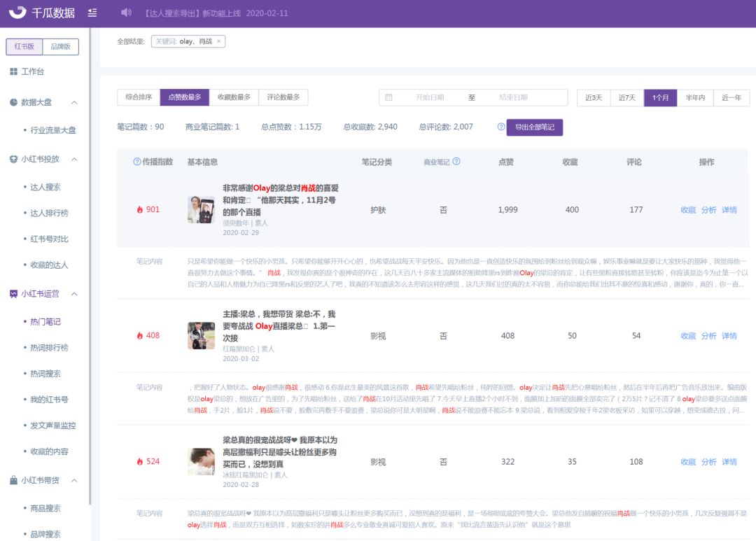This screenshot has width=756, height=541.
Task: Click the flame icon beside score 408
Action: [140, 335]
